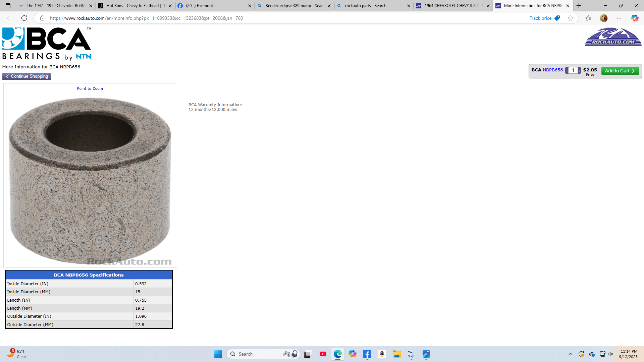This screenshot has width=644, height=362.
Task: Open tab actions menu
Action: [x=8, y=6]
